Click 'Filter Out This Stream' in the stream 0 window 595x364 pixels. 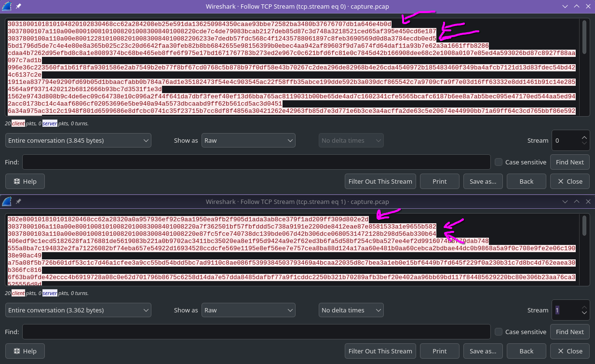click(x=380, y=181)
